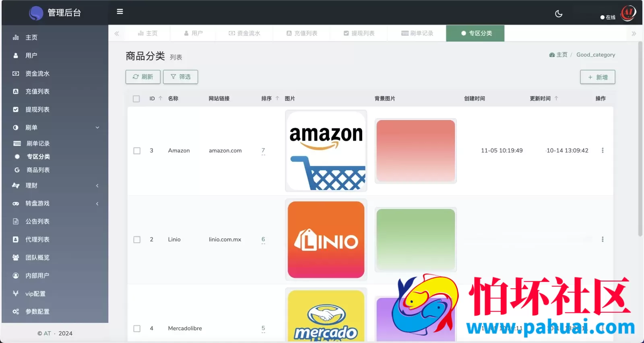Click the 刷新 refresh button
This screenshot has width=644, height=343.
coord(143,77)
